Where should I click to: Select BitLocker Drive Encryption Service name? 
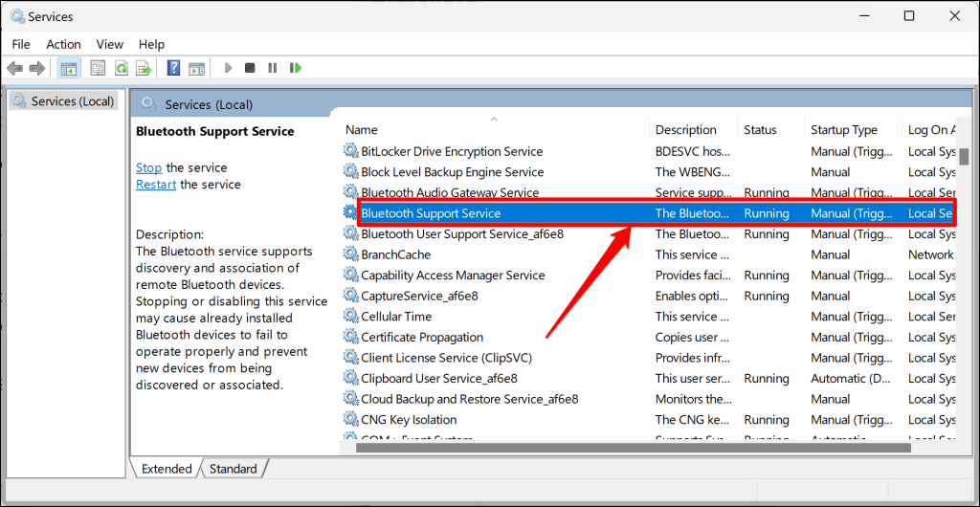[x=452, y=150]
